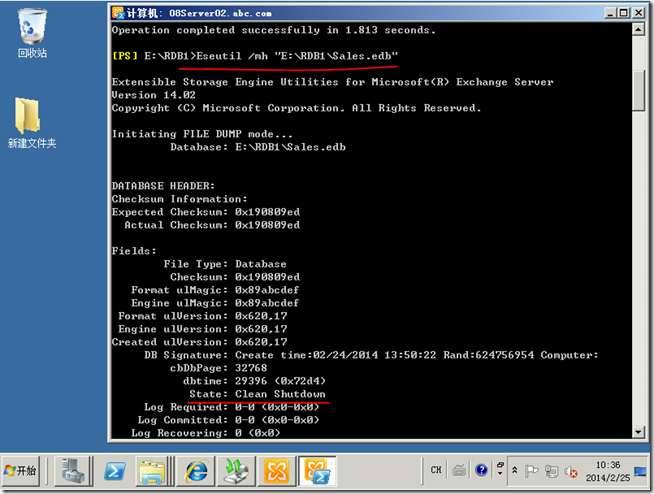The image size is (654, 494).
Task: Click the keyboard input method icon
Action: [x=459, y=470]
